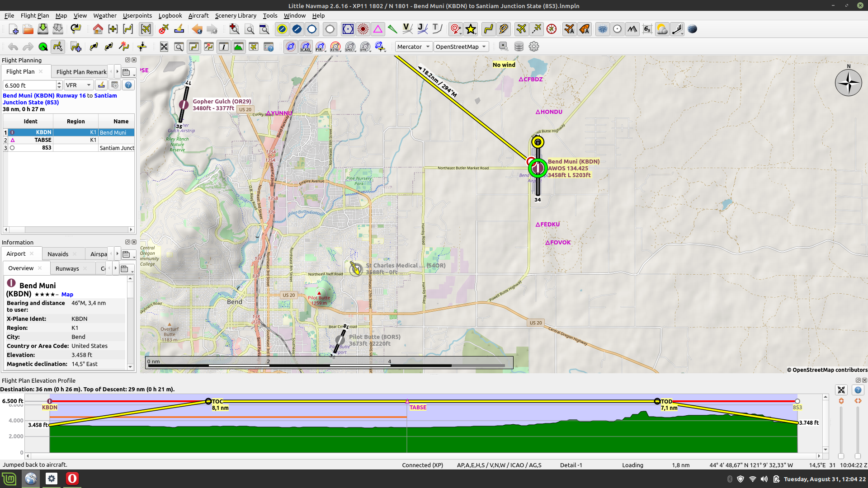The height and width of the screenshot is (488, 868).
Task: Click the settings gear icon in toolbar
Action: (x=534, y=47)
